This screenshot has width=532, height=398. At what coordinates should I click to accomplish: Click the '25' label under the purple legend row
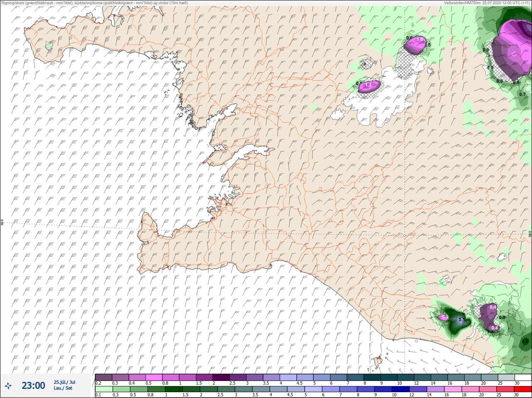click(500, 383)
